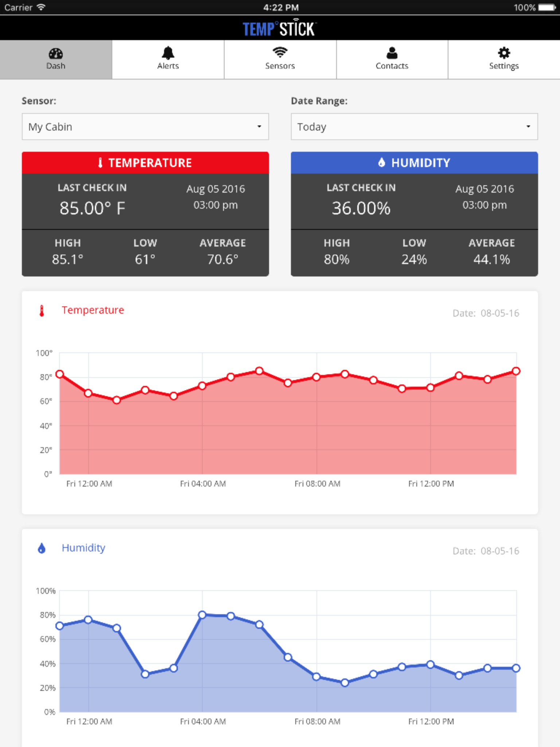Viewport: 560px width, 747px height.
Task: Tap the humidity peak point at 04:00 AM
Action: click(202, 615)
